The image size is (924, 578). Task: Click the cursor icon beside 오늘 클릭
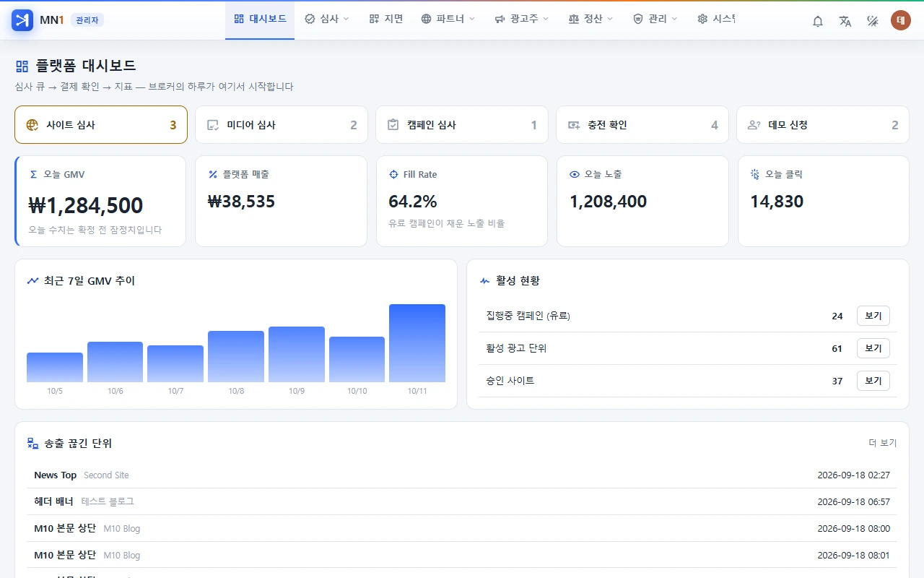pyautogui.click(x=755, y=174)
